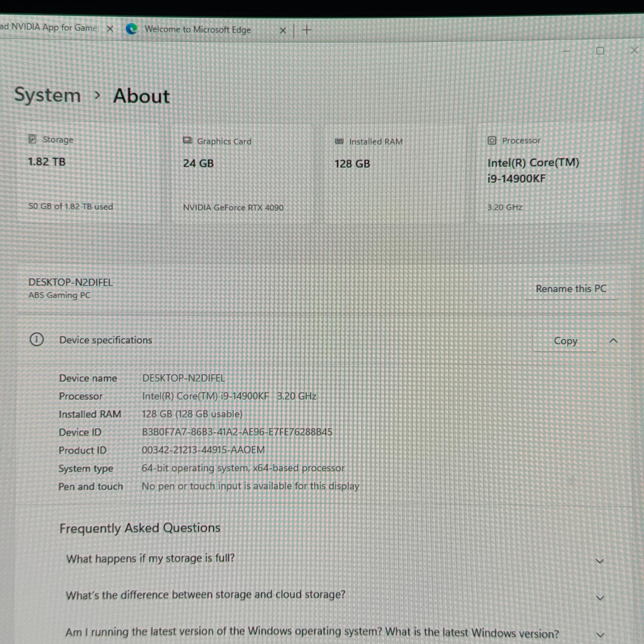Click the '3.20 GHz' text in Processor card
Screen dimensions: 644x644
point(505,207)
